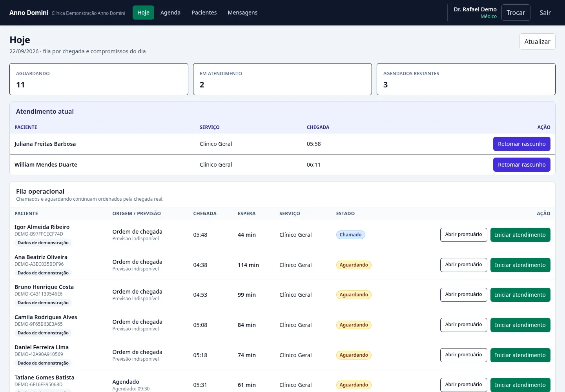The image size is (565, 392).
Task: Start attendance for Tatiane Gomes Batista
Action: point(520,385)
